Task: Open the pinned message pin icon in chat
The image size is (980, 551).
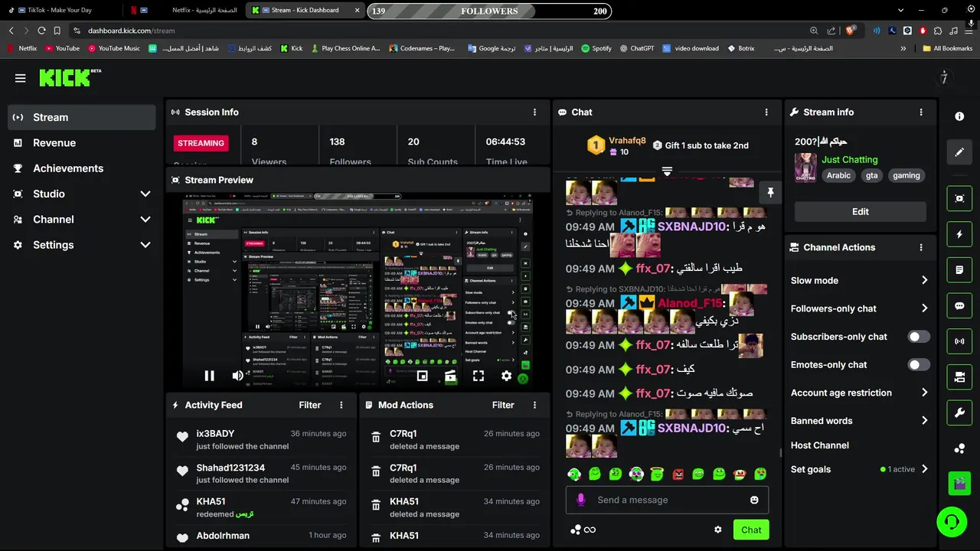Action: (x=770, y=193)
